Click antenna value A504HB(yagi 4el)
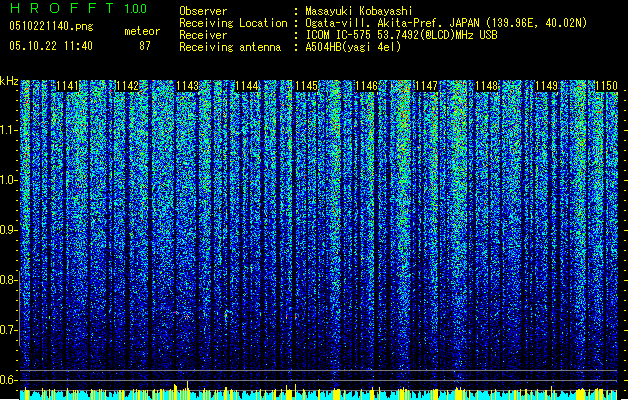Viewport: 629px width, 400px height. tap(353, 47)
